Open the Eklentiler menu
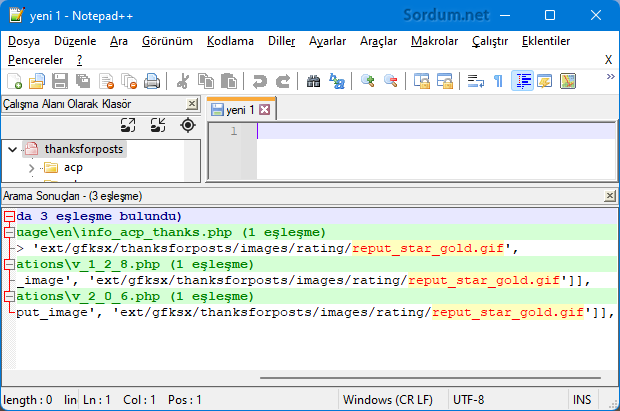This screenshot has height=411, width=620. [546, 41]
